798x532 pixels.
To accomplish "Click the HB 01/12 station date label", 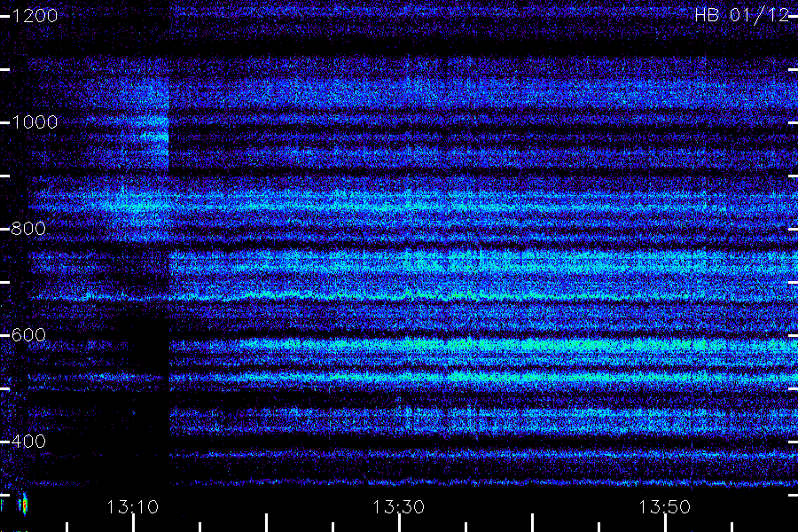I will point(742,15).
